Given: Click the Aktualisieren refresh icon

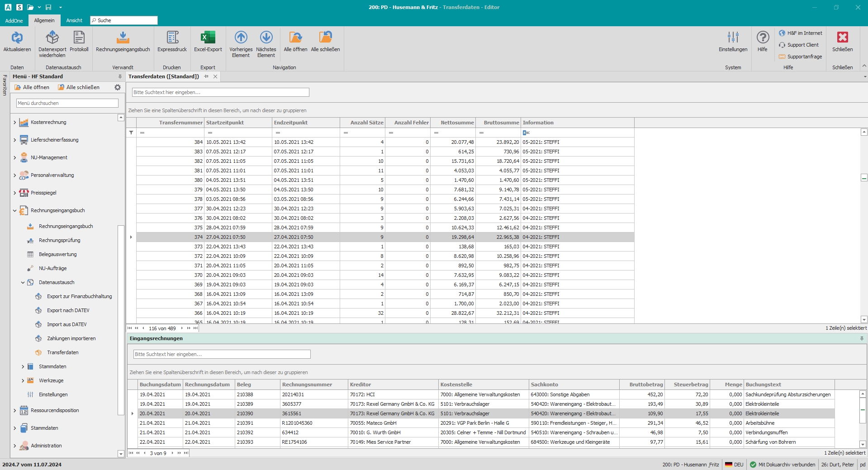Looking at the screenshot, I should (17, 38).
